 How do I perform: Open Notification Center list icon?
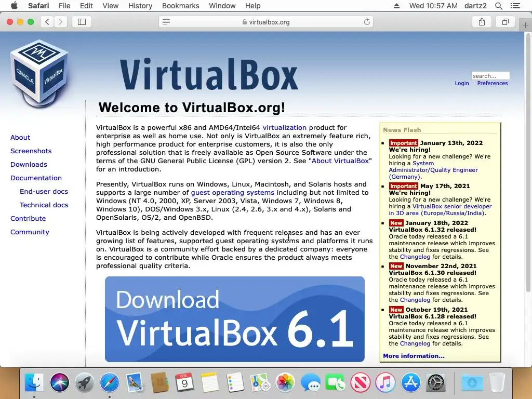coord(515,6)
